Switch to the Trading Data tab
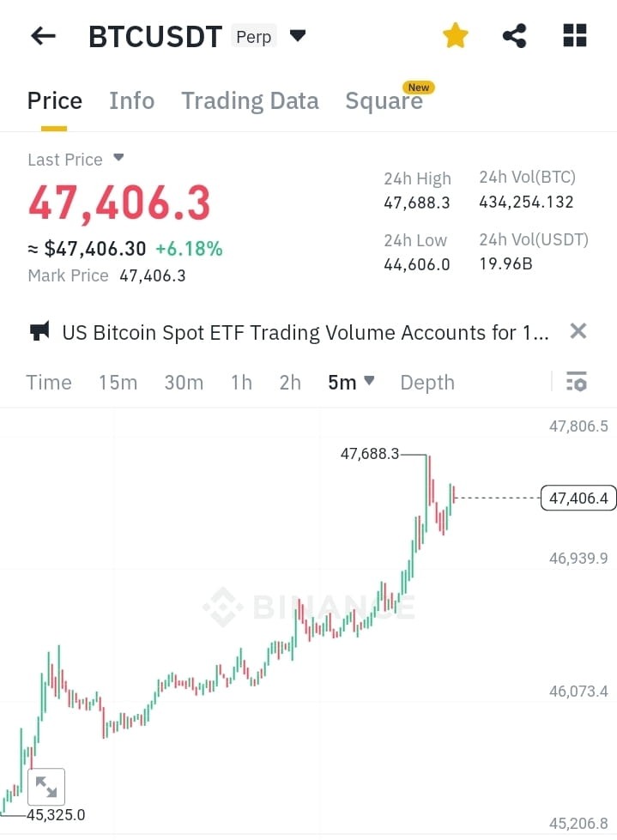The height and width of the screenshot is (840, 617). click(250, 100)
